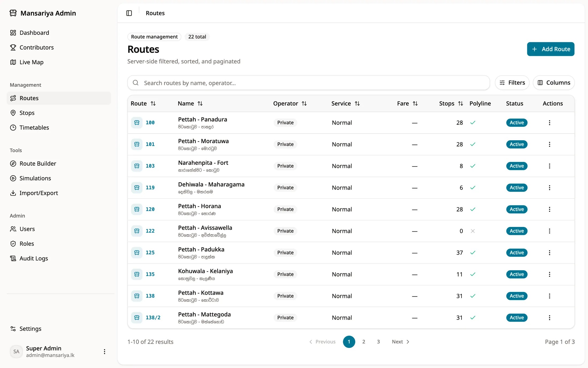Click polyline missing X for route 122
Image resolution: width=588 pixels, height=368 pixels.
click(473, 231)
